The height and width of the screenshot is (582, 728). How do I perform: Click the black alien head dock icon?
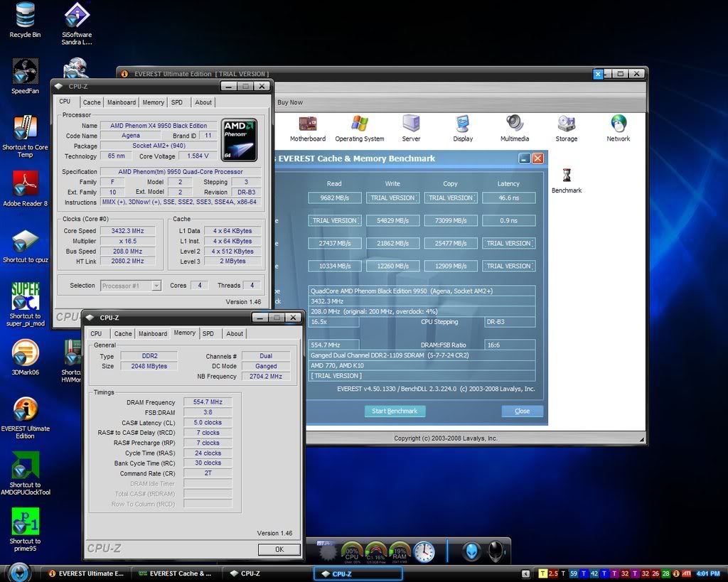click(496, 552)
